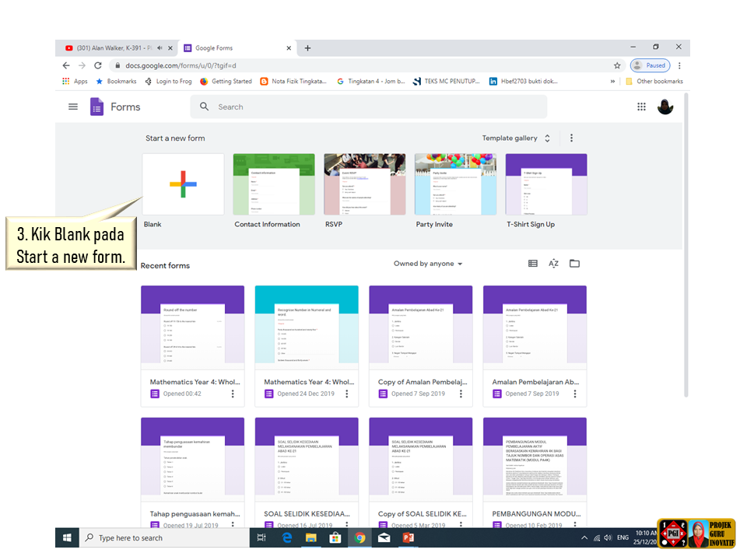This screenshot has width=747, height=560.
Task: Open the Getting Started bookmark
Action: coord(226,82)
